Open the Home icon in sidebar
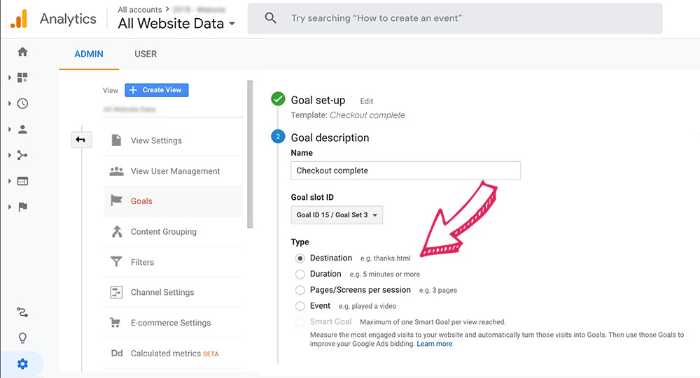This screenshot has height=378, width=700. pos(22,52)
